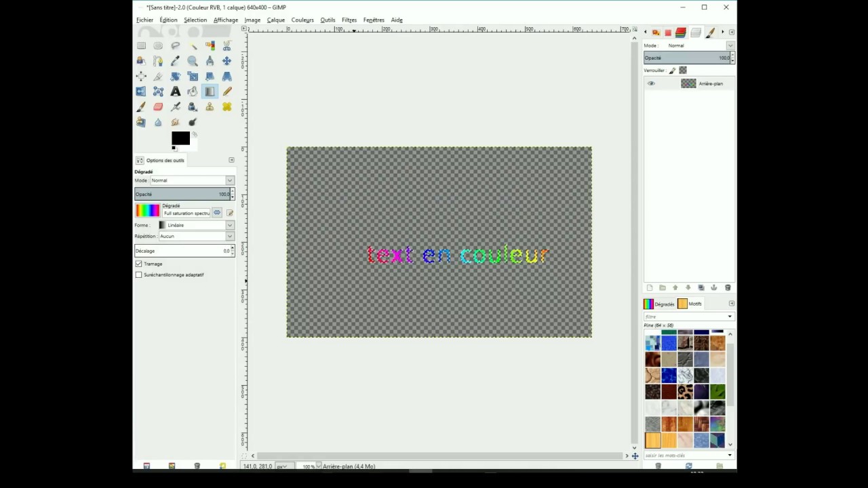The width and height of the screenshot is (868, 488).
Task: Select the Zoom magnifier tool
Action: (x=193, y=61)
